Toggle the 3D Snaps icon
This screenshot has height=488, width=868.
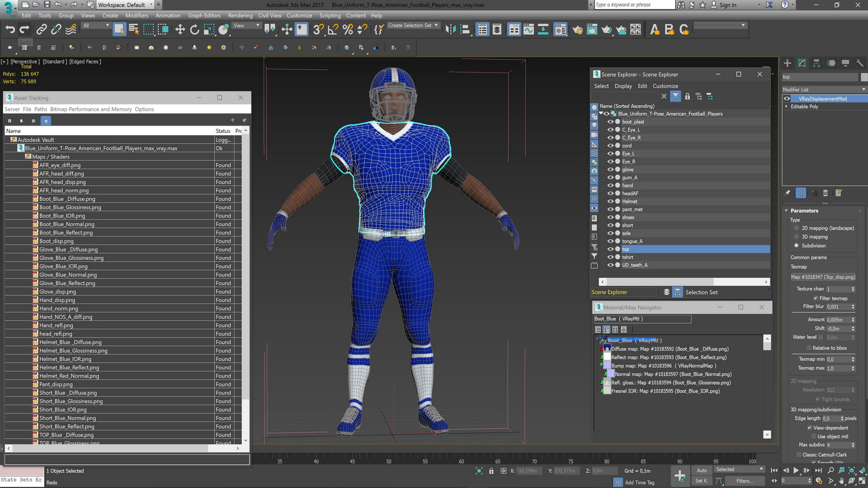point(318,30)
